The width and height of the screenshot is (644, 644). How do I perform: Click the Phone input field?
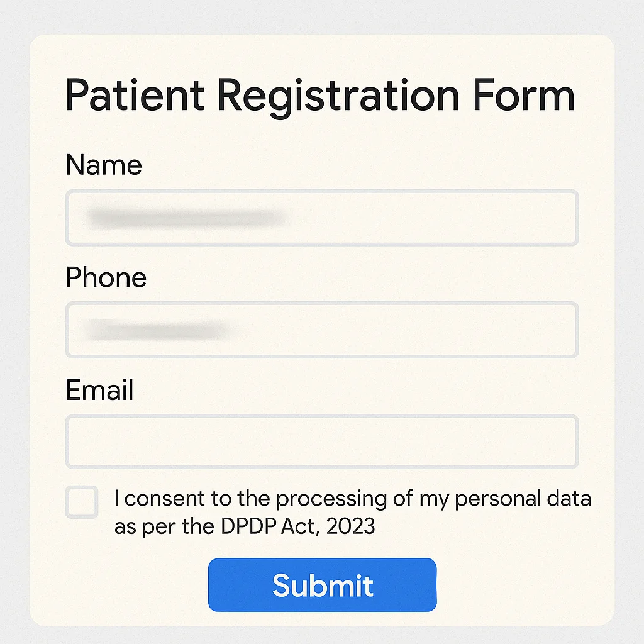tap(322, 330)
